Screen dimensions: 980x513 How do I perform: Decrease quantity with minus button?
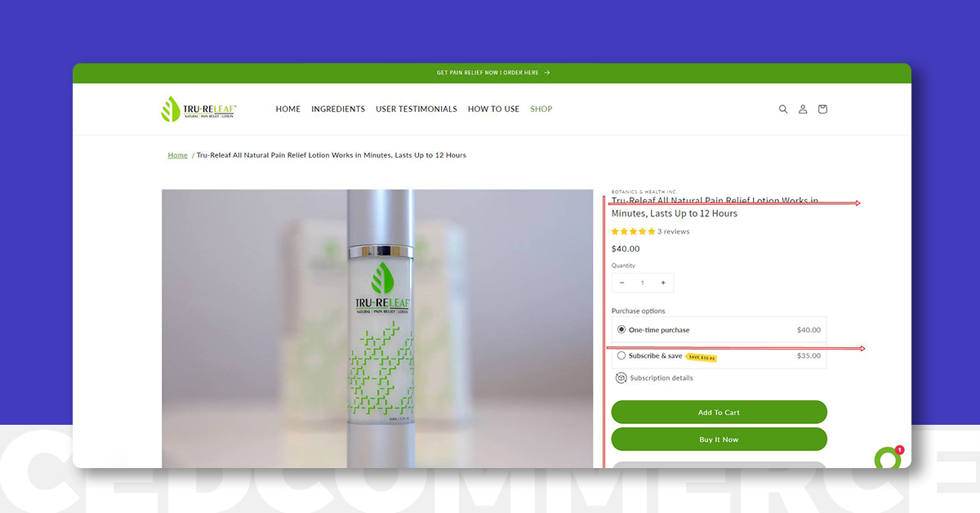[622, 283]
